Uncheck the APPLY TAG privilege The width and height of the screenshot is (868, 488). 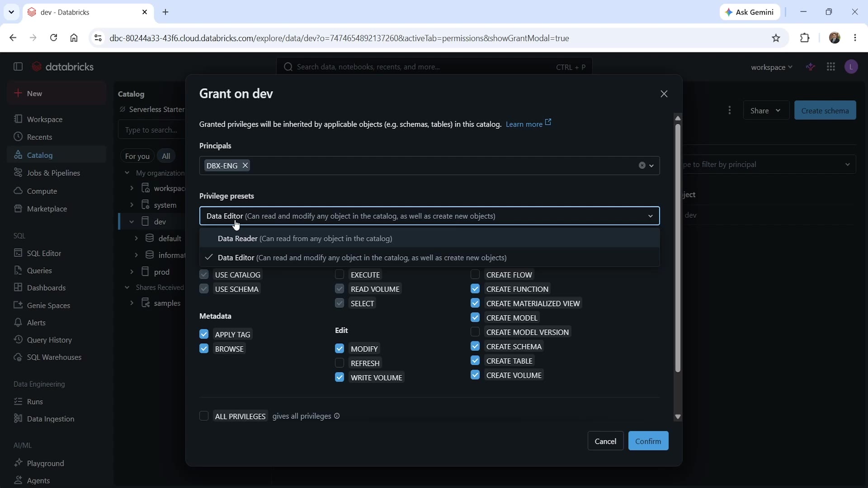pos(204,334)
